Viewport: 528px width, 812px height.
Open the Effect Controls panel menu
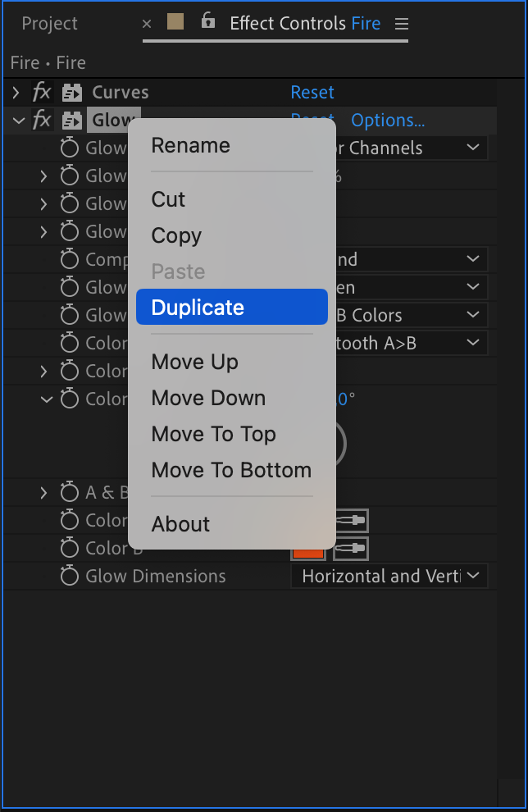402,23
